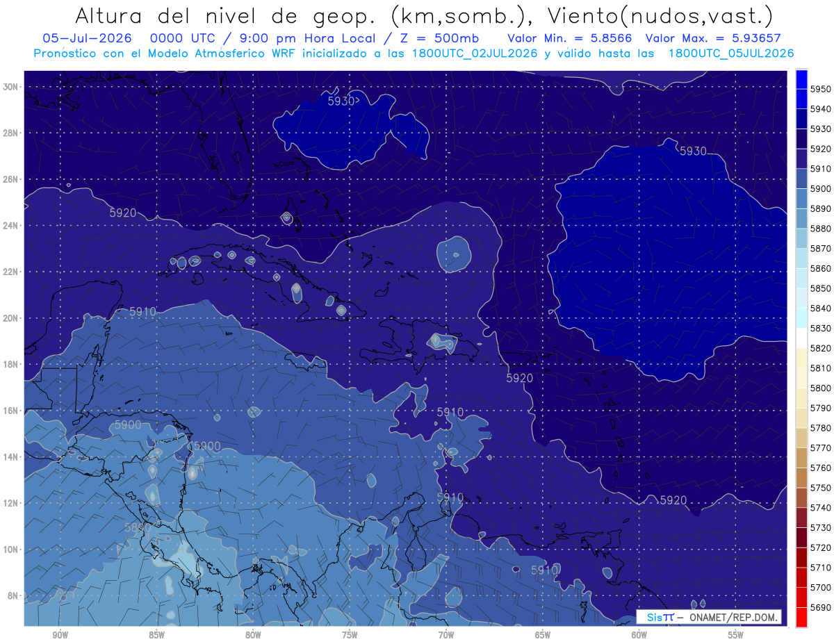This screenshot has width=834, height=644.
Task: Click colorbar swatch between 5710 and 5720
Action: coord(801,557)
